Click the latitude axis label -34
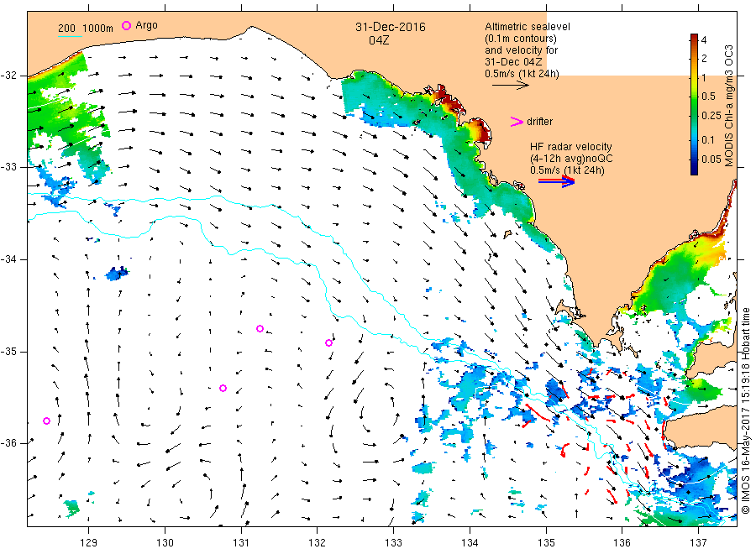The image size is (756, 554). [8, 259]
